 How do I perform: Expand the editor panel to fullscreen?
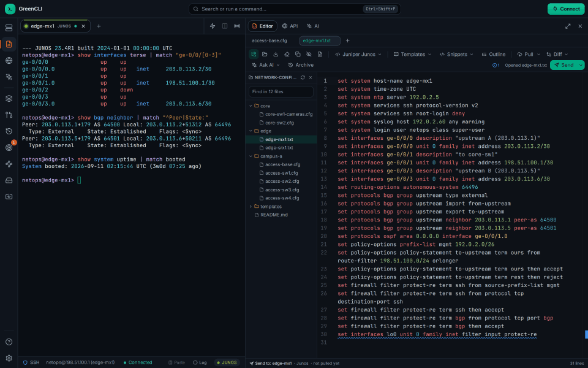[568, 26]
